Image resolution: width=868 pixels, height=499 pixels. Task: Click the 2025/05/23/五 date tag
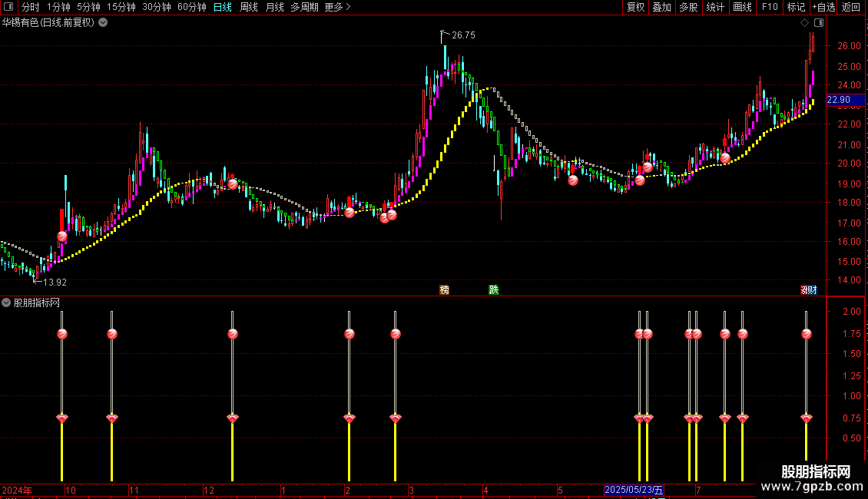(634, 490)
